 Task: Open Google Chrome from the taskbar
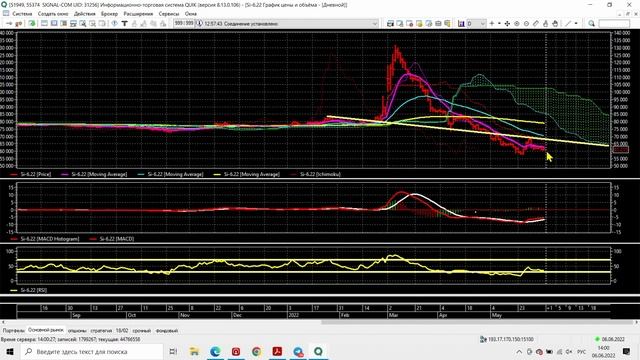pyautogui.click(x=256, y=351)
